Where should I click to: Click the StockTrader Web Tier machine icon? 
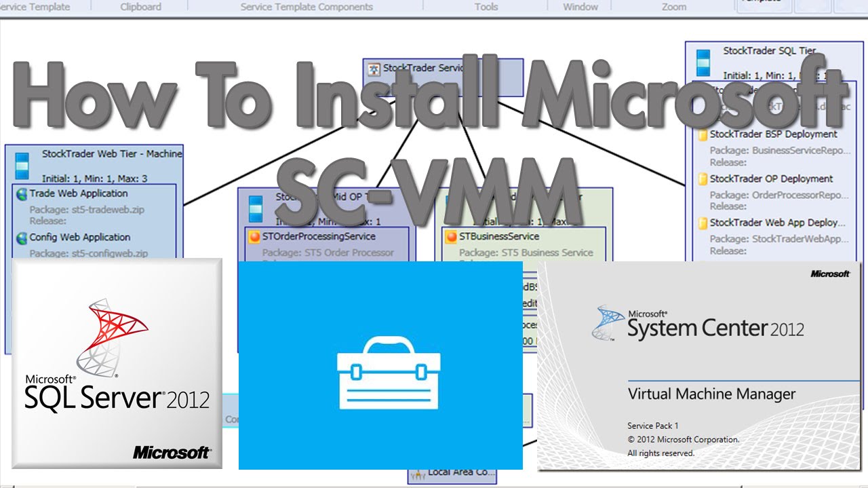[x=22, y=166]
